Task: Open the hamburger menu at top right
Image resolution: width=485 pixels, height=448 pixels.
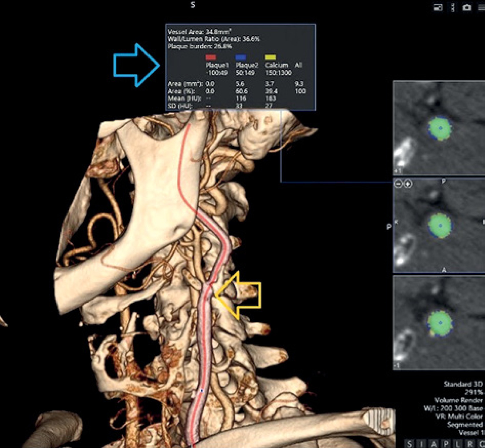Action: [481, 8]
